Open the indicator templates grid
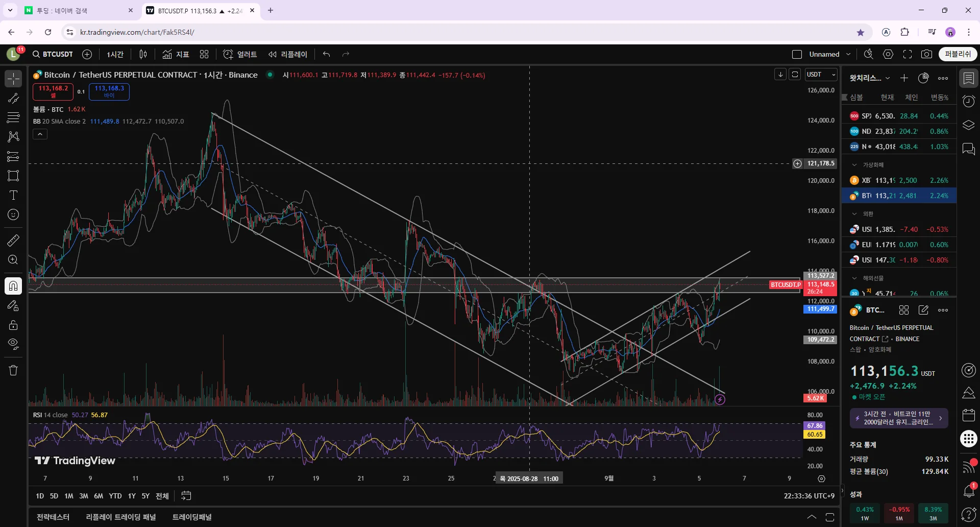Screen dimensions: 980x527 (204, 54)
